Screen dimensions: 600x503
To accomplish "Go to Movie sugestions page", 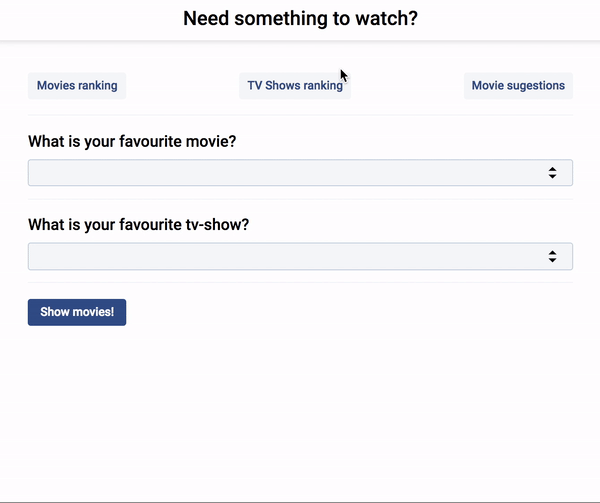I will coord(518,86).
